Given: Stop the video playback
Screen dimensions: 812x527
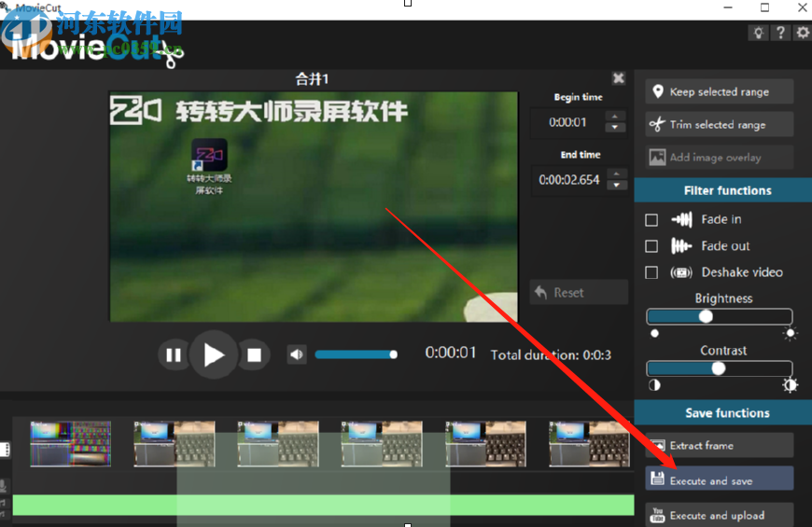Looking at the screenshot, I should click(254, 355).
